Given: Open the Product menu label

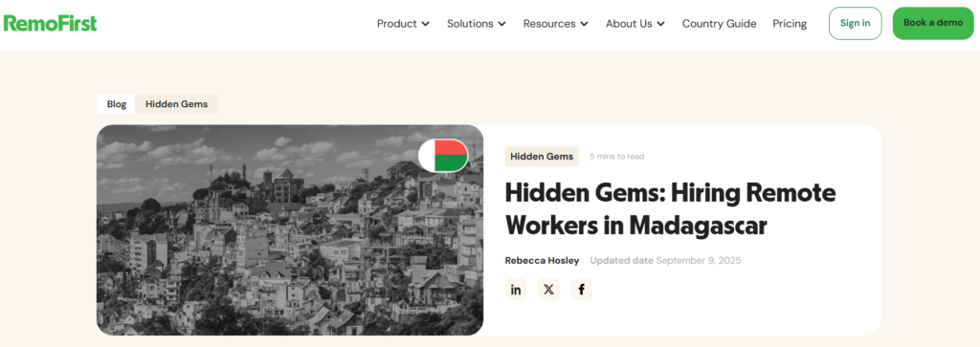Looking at the screenshot, I should coord(397,24).
